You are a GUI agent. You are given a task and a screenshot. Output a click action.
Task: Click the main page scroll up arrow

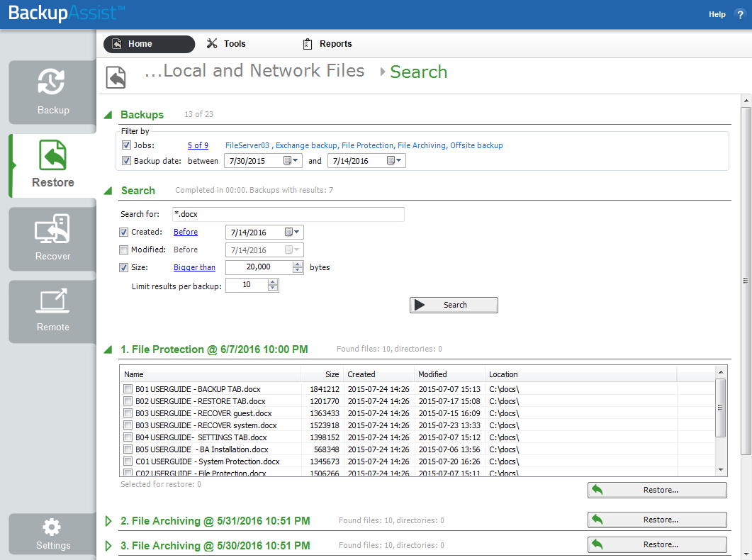pos(746,101)
